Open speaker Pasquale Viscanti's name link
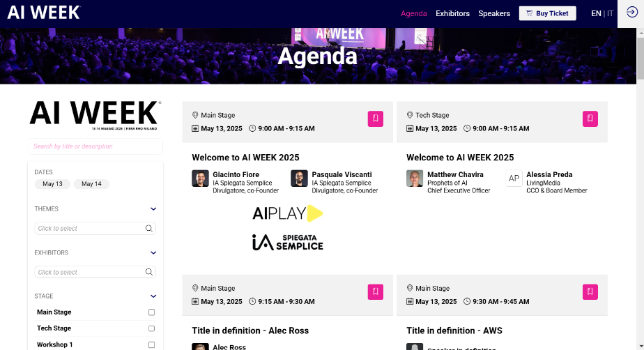Image resolution: width=644 pixels, height=350 pixels. 342,174
